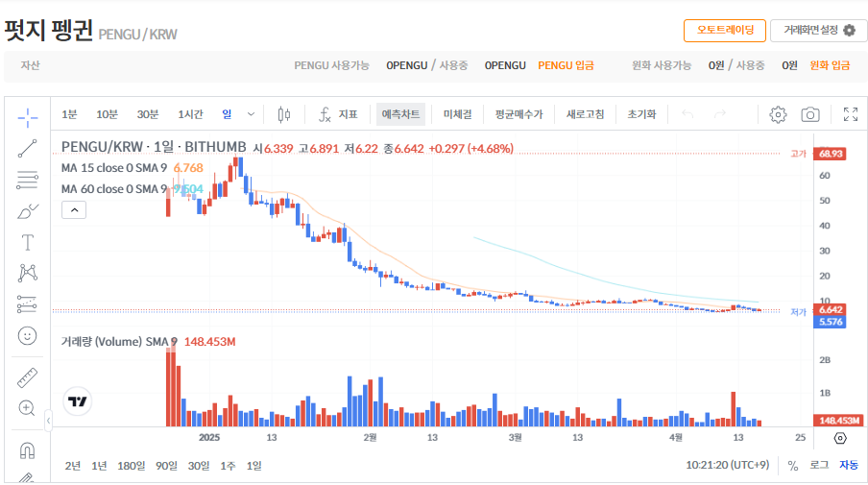Set date range to 30일
This screenshot has height=485, width=868.
coord(199,466)
